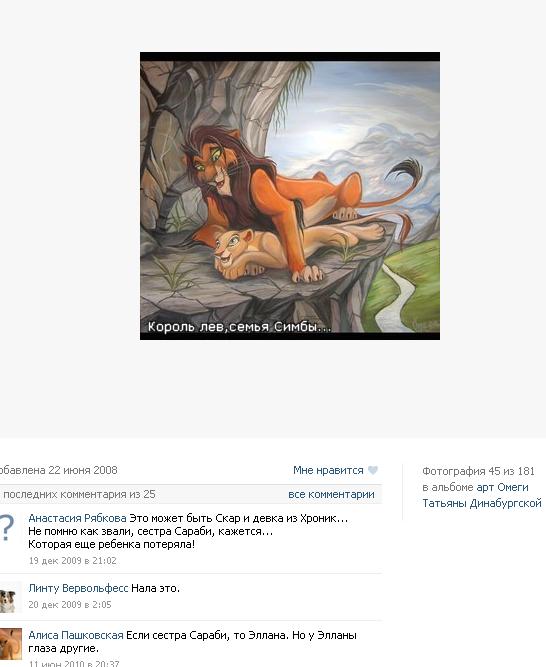Show все комментарии

click(331, 494)
